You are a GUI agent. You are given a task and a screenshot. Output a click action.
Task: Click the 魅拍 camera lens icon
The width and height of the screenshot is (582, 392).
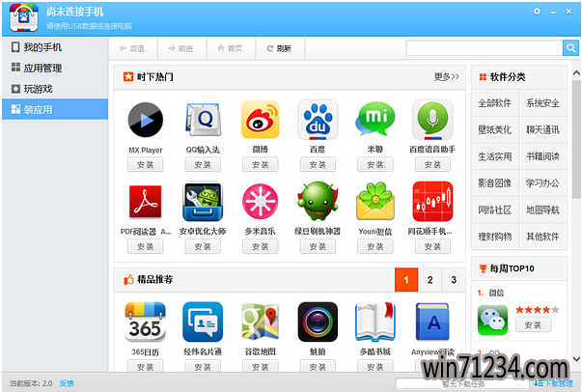tap(318, 322)
